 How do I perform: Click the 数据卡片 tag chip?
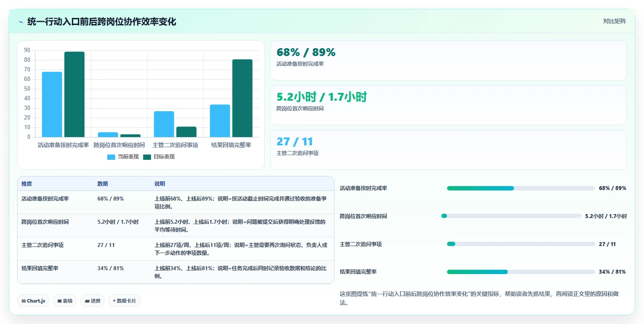124,301
